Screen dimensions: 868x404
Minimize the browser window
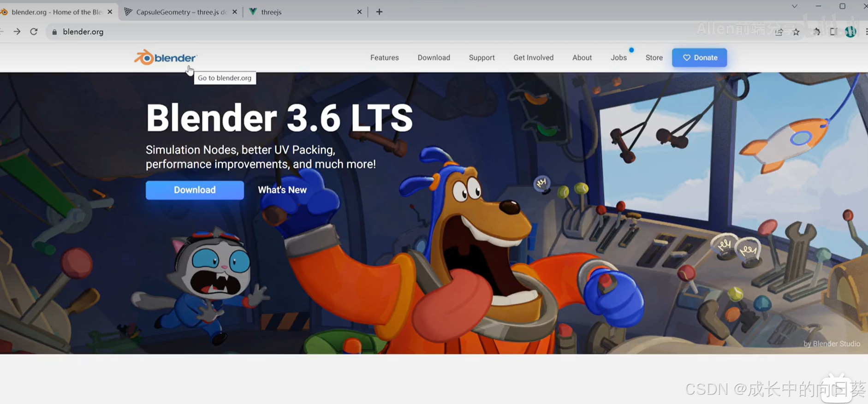[818, 6]
